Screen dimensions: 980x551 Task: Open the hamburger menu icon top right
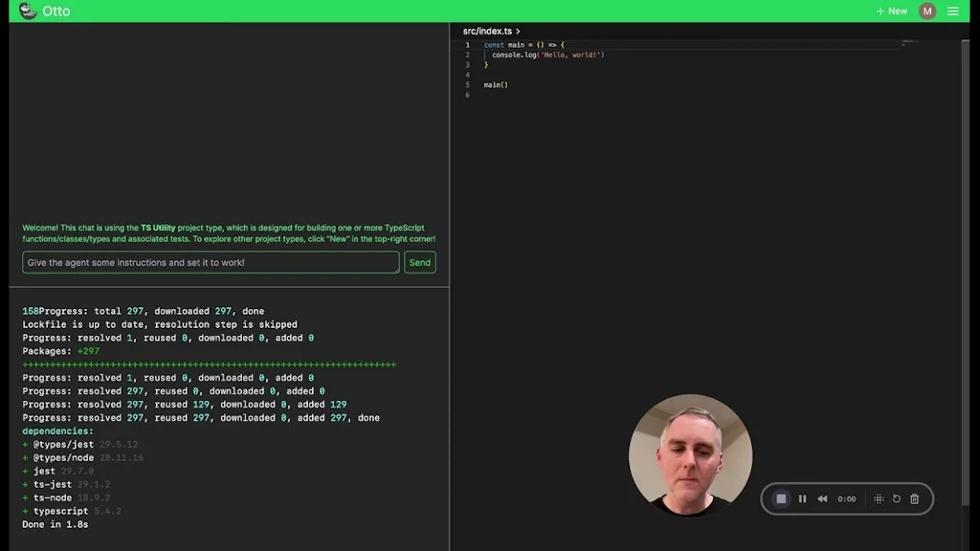coord(954,11)
